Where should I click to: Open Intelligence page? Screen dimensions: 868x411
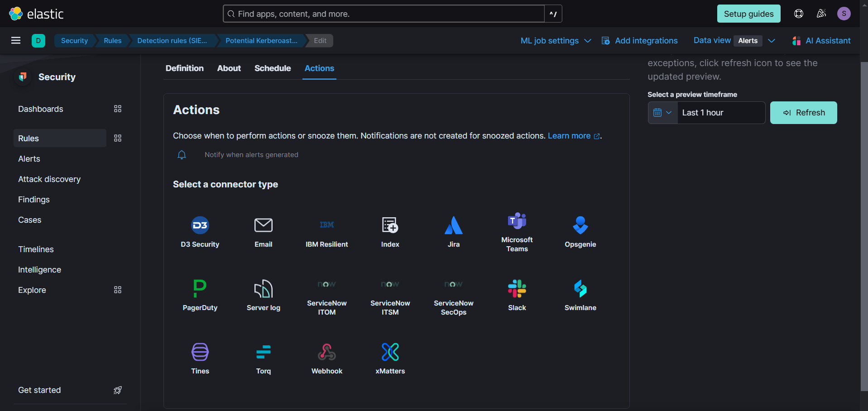(x=39, y=270)
